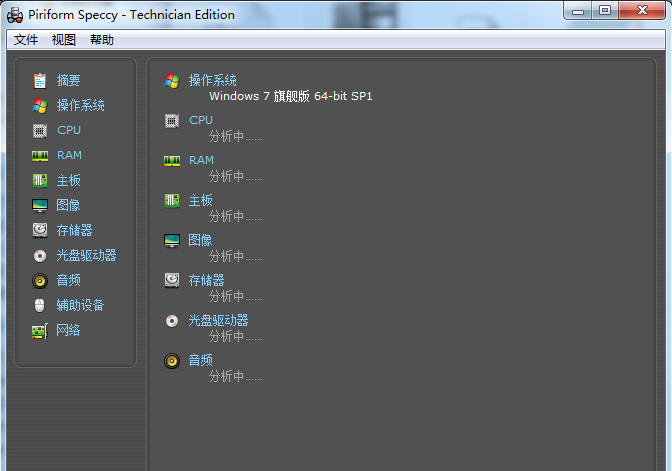Open the 图像 heading link in summary
This screenshot has width=672, height=471.
tap(201, 240)
